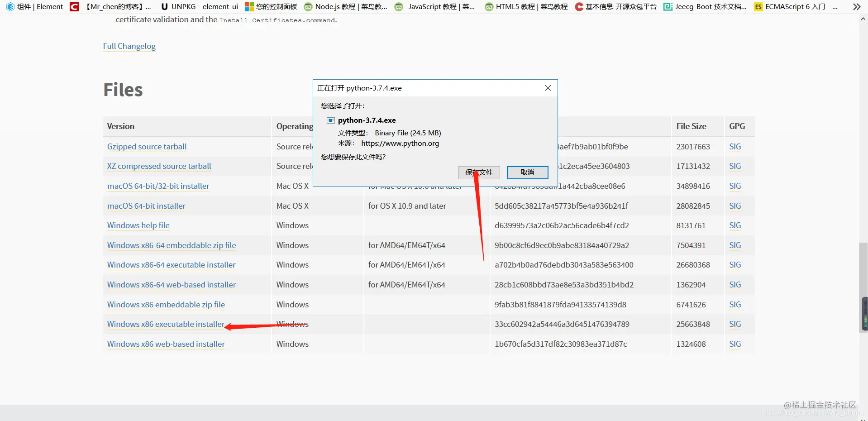
Task: Click MD5 hash 1b670cfa5d317df82c30983ea371d87c
Action: pyautogui.click(x=561, y=344)
